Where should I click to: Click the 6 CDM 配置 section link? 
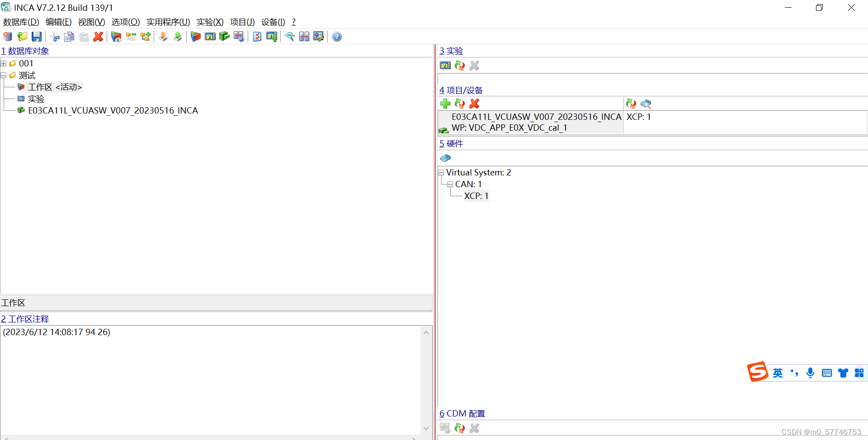pos(462,413)
